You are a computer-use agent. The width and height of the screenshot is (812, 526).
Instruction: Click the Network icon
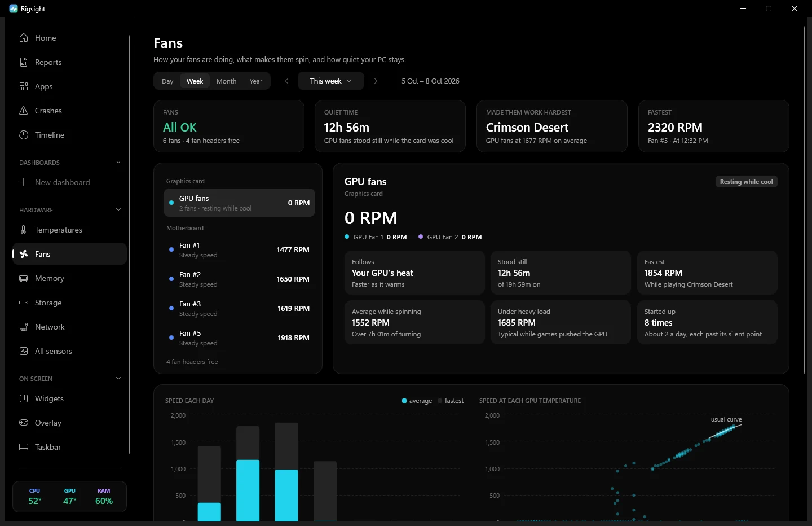click(x=24, y=327)
